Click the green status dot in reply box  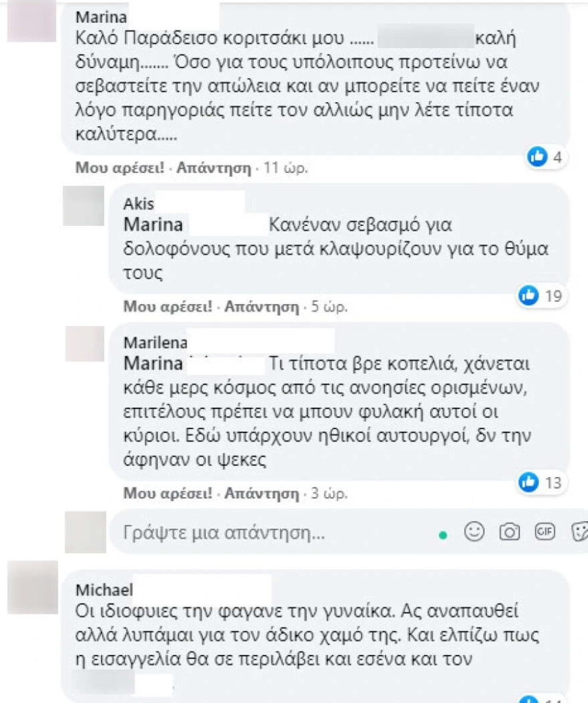tap(443, 535)
